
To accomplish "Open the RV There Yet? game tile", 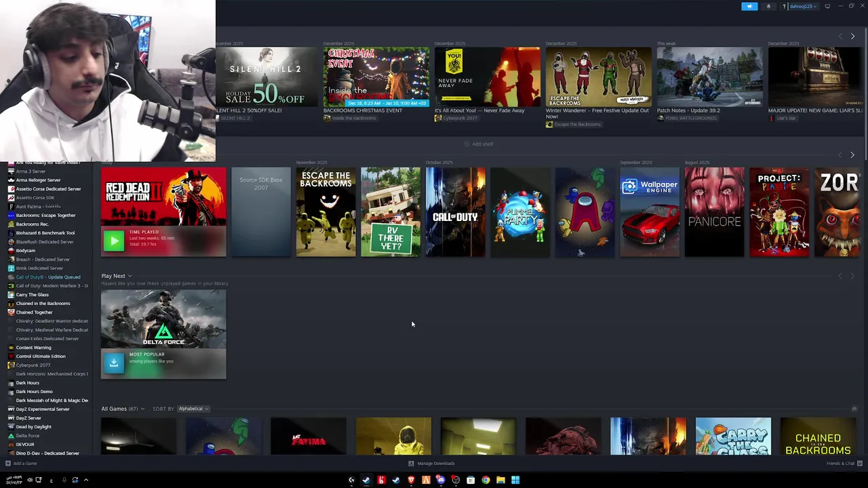I will (391, 212).
